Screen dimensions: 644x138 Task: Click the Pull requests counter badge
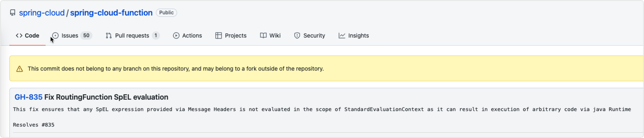point(156,36)
